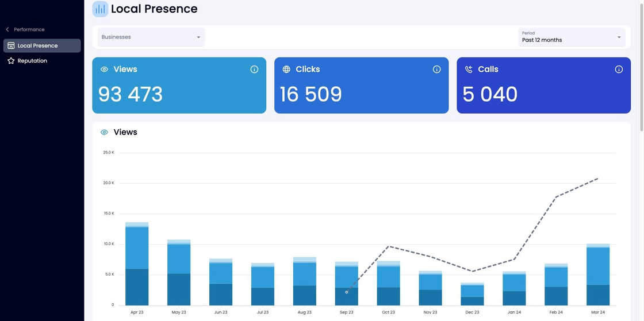Click the Sep 23 trend line start point
The width and height of the screenshot is (644, 321).
(x=347, y=292)
